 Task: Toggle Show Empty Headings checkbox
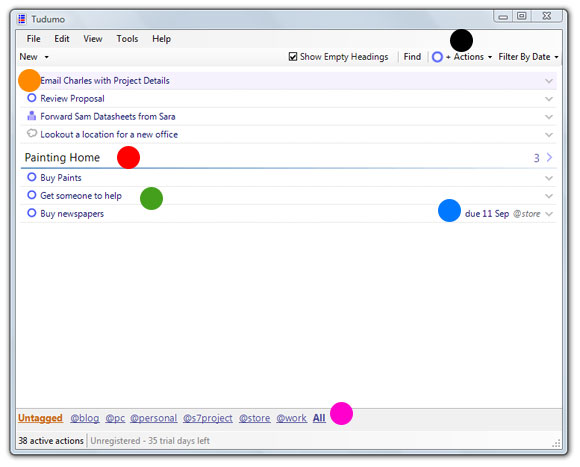coord(293,57)
